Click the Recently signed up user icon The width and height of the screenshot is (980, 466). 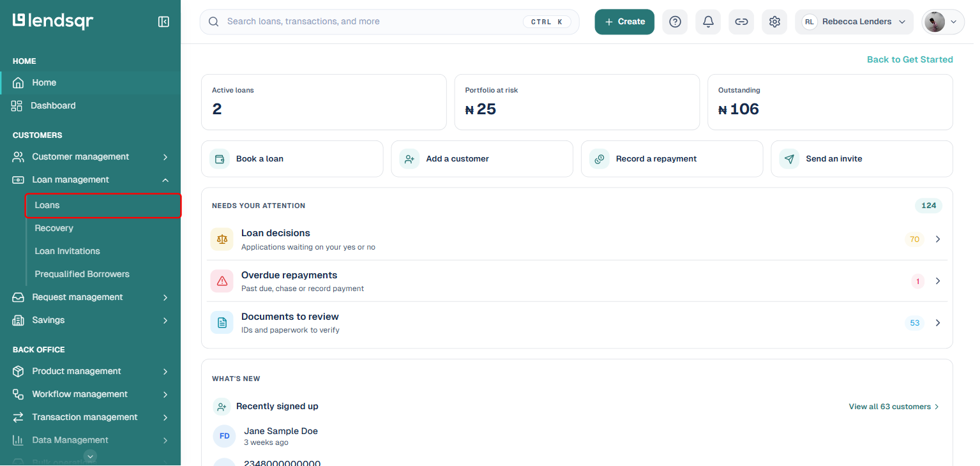[222, 407]
